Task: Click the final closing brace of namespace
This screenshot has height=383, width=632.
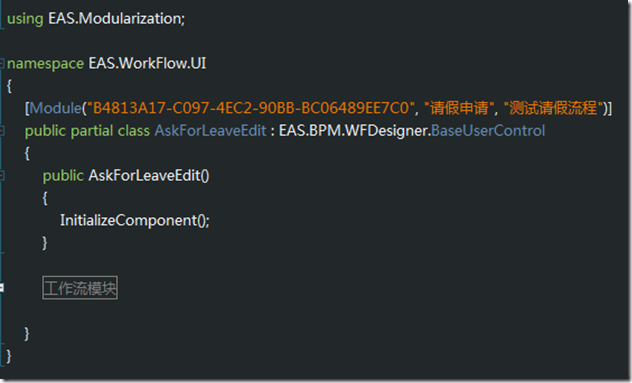Action: [9, 356]
